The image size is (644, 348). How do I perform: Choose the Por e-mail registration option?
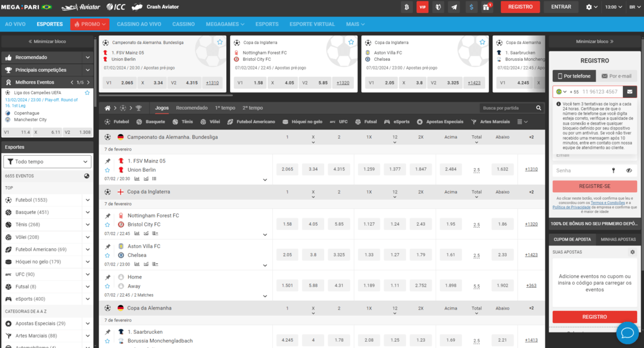pyautogui.click(x=617, y=76)
